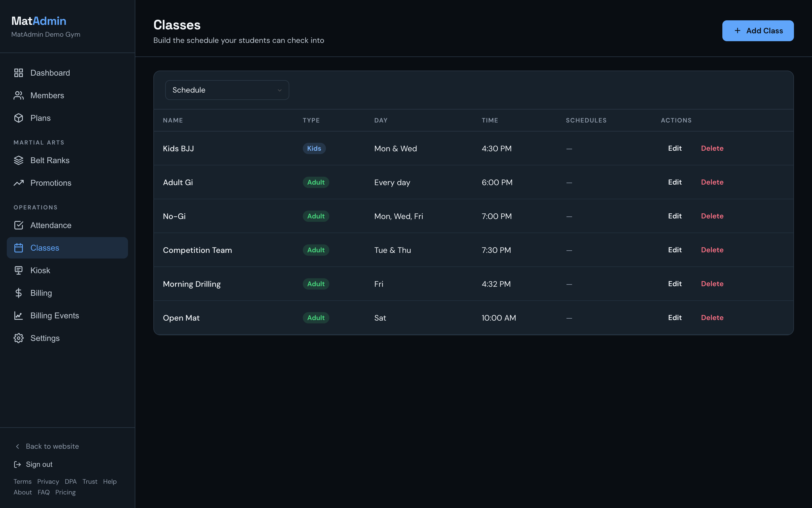Open the Terms footer link
The height and width of the screenshot is (508, 812).
coord(23,481)
